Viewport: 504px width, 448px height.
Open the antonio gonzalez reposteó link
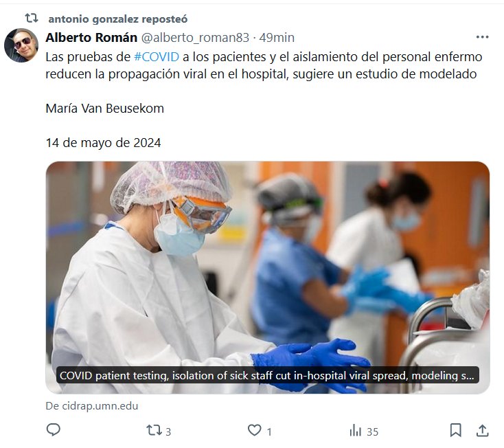118,19
